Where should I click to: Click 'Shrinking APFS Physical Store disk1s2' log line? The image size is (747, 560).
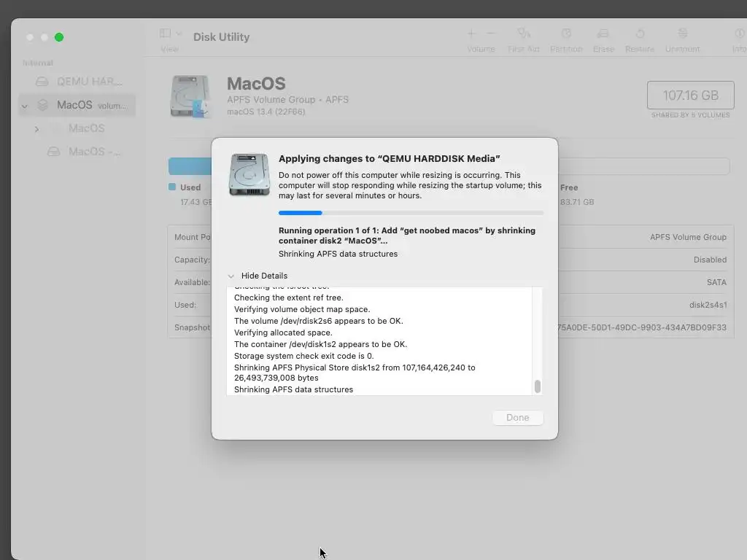click(355, 373)
